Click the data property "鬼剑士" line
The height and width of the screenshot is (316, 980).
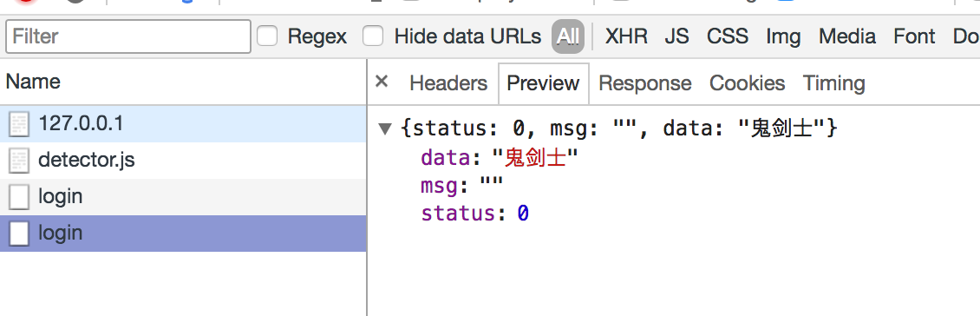tap(500, 158)
